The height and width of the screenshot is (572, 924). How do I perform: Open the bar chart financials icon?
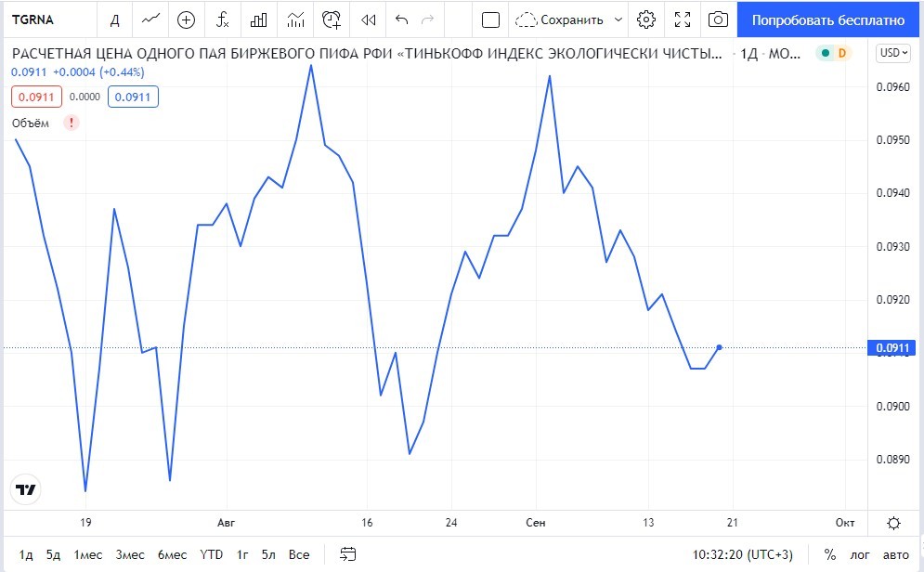coord(259,19)
